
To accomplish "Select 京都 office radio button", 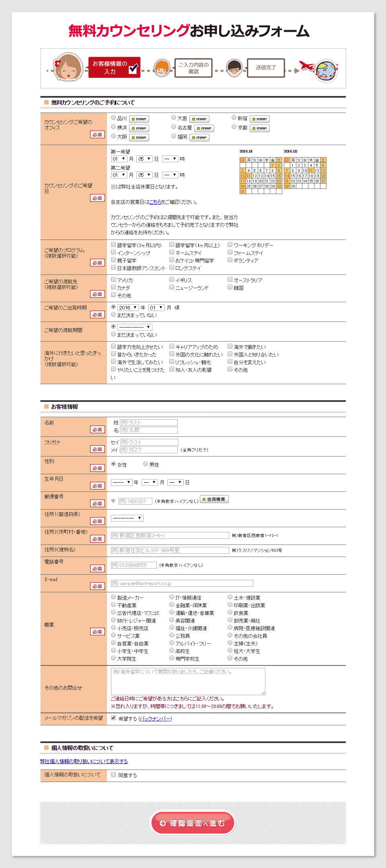I will point(234,127).
